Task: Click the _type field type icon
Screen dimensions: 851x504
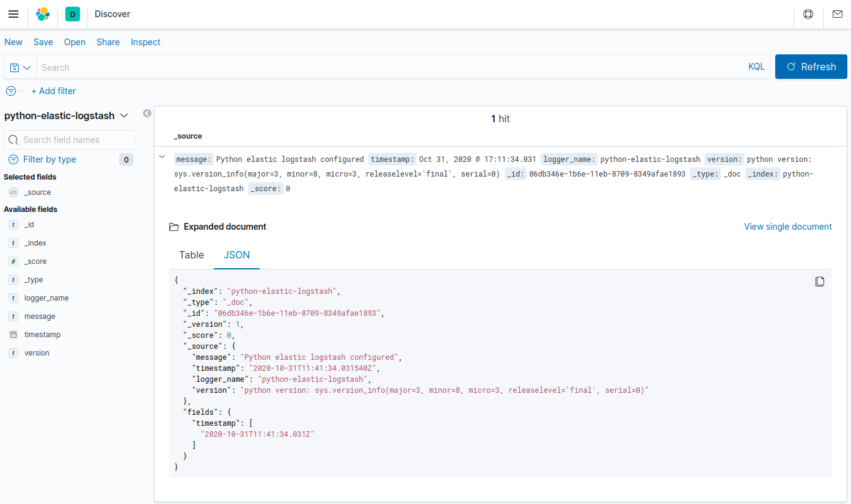Action: (x=13, y=280)
